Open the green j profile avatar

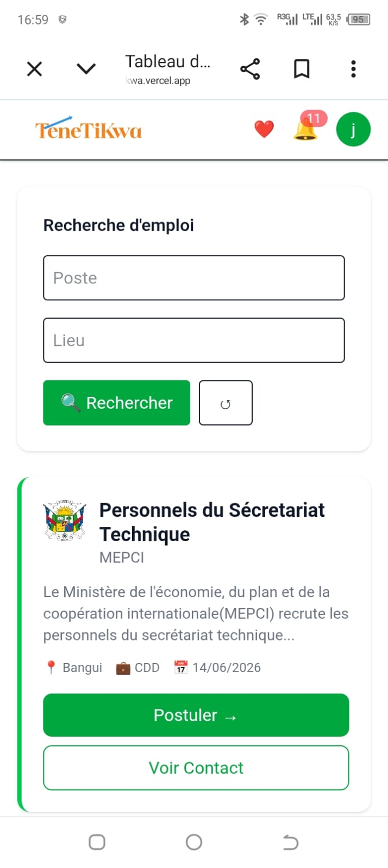(x=353, y=130)
